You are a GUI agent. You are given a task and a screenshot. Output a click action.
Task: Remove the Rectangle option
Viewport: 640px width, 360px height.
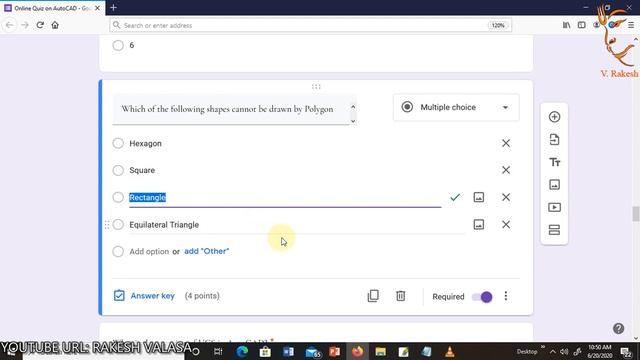click(506, 197)
